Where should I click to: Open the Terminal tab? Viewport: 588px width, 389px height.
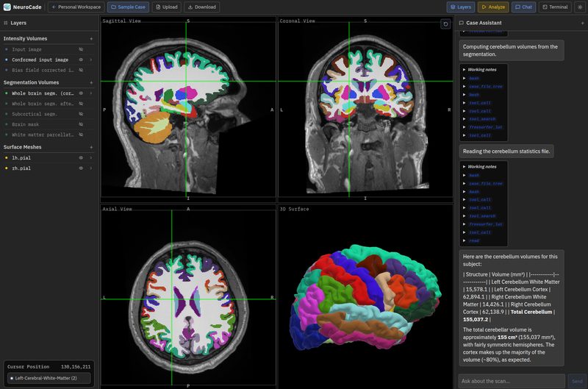(x=555, y=7)
